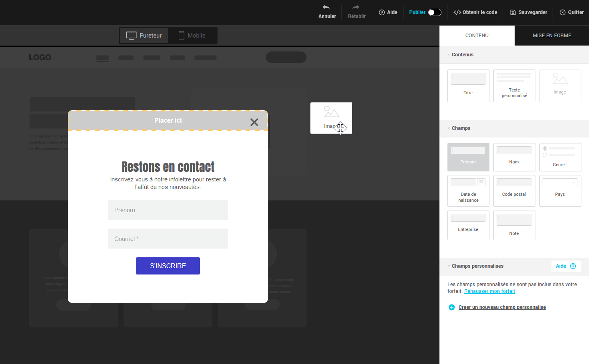The height and width of the screenshot is (364, 589).
Task: Follow the Rehausser mon forfait link
Action: pyautogui.click(x=489, y=291)
